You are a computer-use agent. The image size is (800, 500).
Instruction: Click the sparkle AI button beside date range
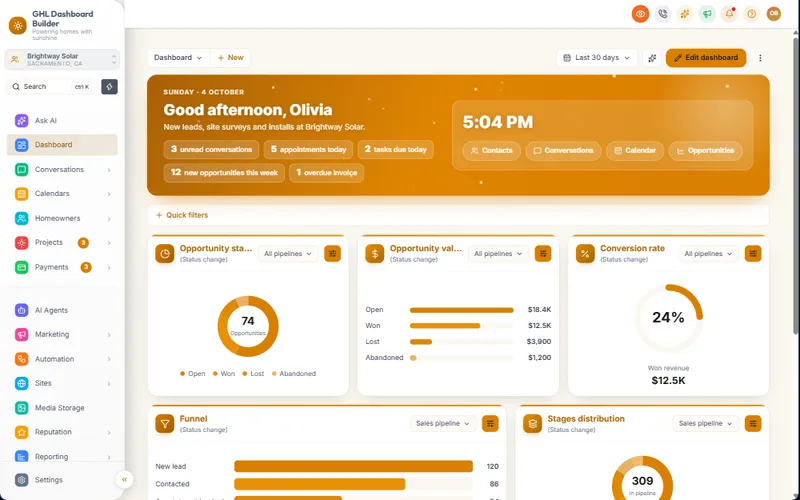click(652, 58)
